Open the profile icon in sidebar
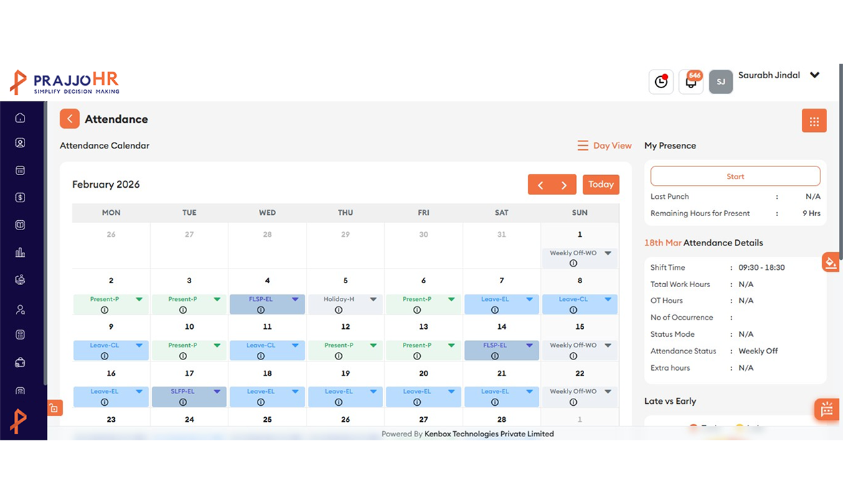 pyautogui.click(x=21, y=143)
